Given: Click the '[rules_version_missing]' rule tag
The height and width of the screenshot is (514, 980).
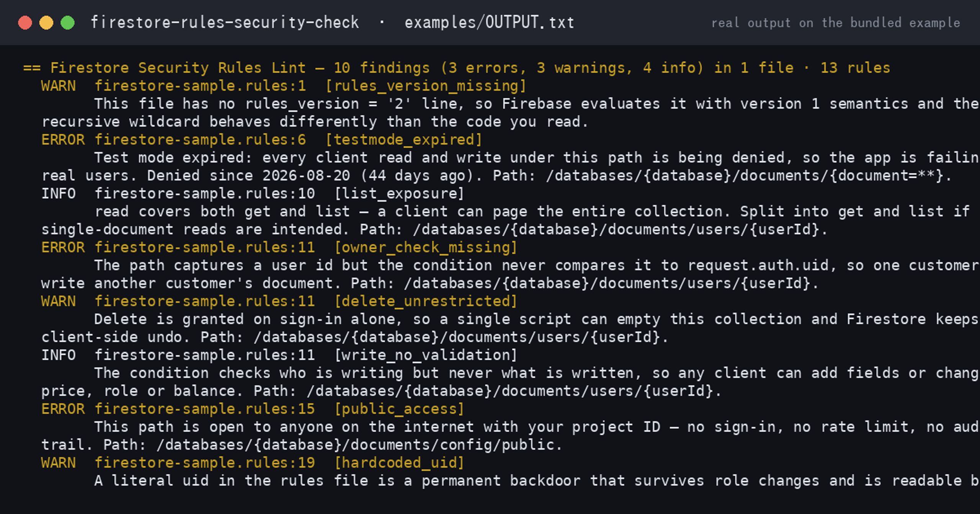Looking at the screenshot, I should coord(426,86).
